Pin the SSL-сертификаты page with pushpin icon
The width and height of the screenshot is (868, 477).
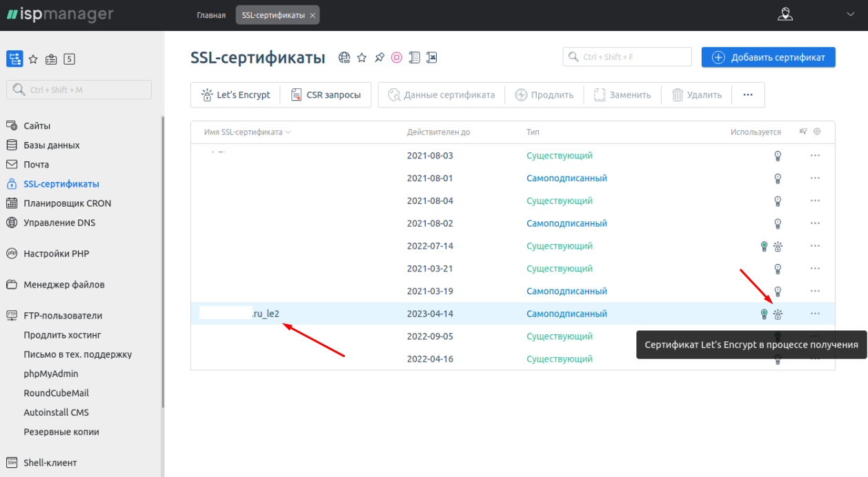(379, 58)
